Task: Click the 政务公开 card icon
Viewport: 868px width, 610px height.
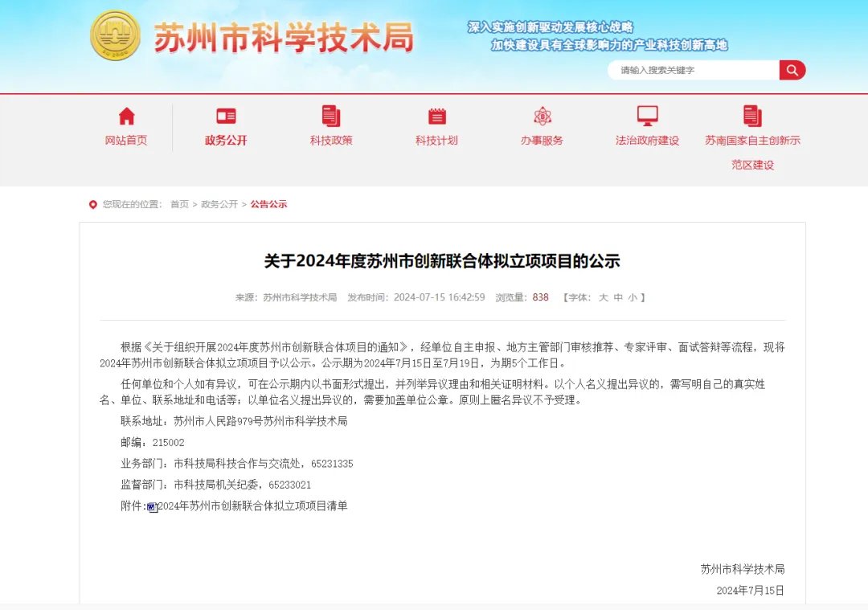Action: pyautogui.click(x=226, y=117)
